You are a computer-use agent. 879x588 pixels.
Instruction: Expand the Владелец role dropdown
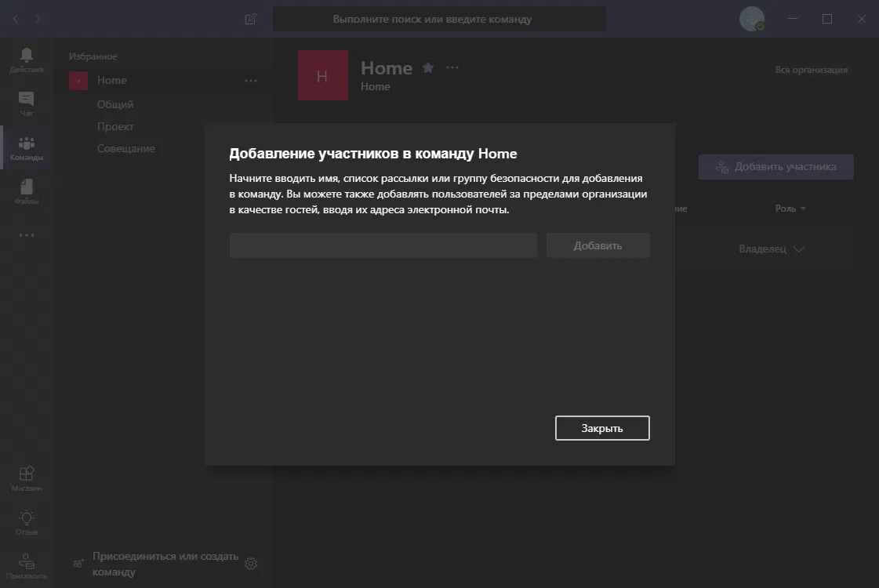772,249
